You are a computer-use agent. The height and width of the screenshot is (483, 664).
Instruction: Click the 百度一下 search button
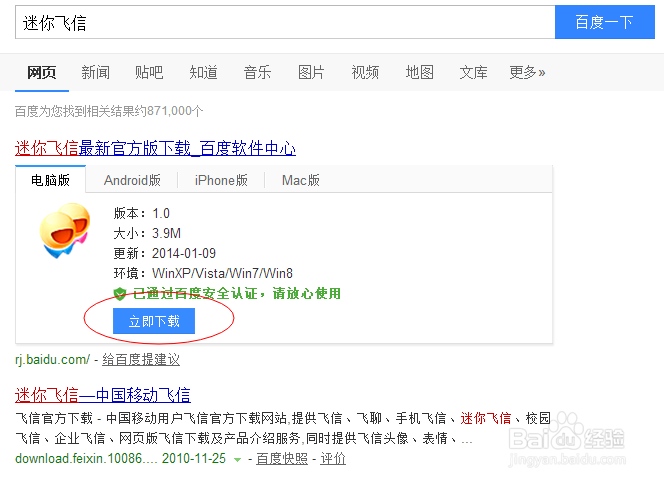(x=605, y=22)
